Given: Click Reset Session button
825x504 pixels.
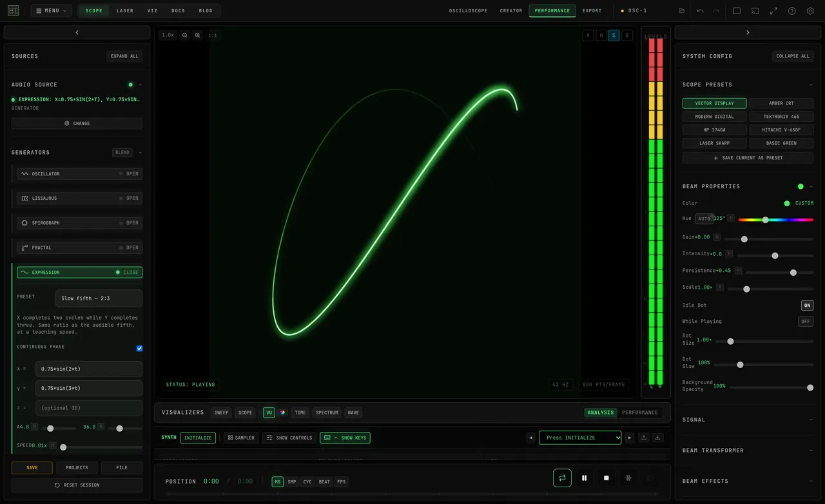Looking at the screenshot, I should 77,485.
